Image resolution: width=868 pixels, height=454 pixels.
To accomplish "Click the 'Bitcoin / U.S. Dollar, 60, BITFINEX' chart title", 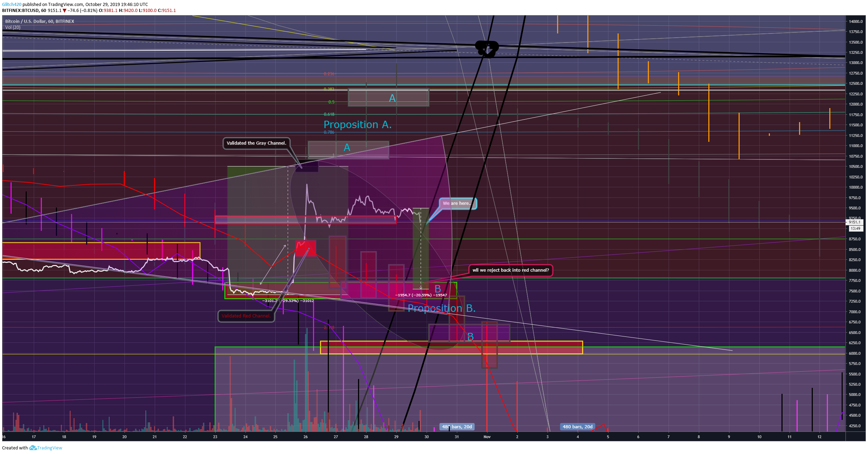I will (39, 21).
